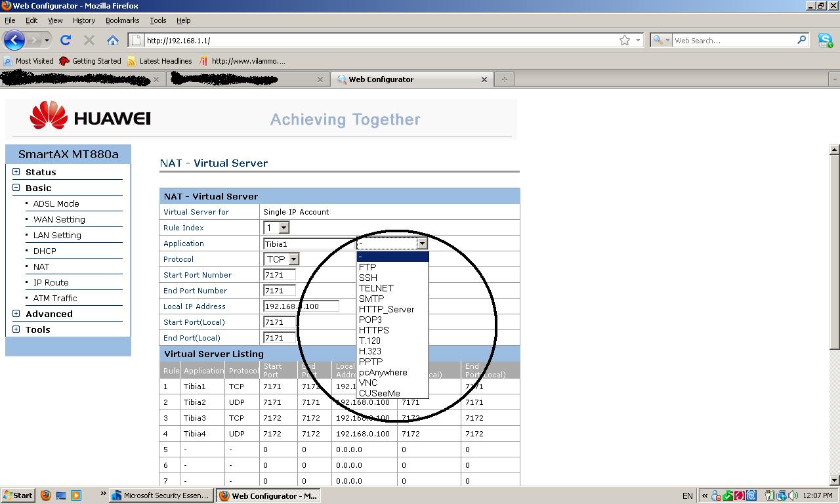Image resolution: width=840 pixels, height=504 pixels.
Task: Expand the Tools section in sidebar
Action: [x=16, y=329]
